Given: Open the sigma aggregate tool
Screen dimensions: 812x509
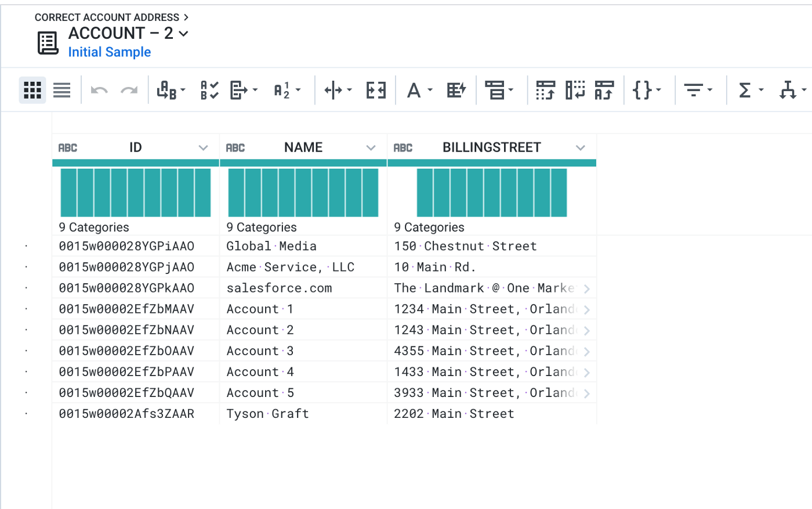Looking at the screenshot, I should tap(751, 90).
